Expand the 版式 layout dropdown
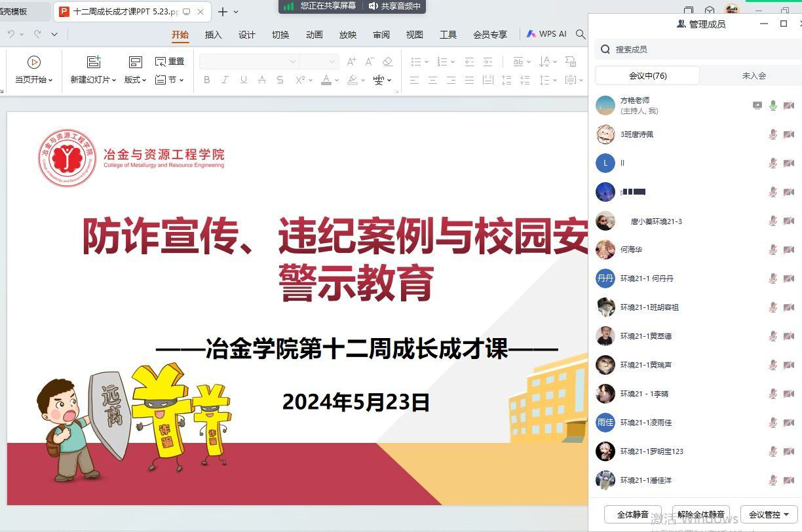 click(136, 80)
